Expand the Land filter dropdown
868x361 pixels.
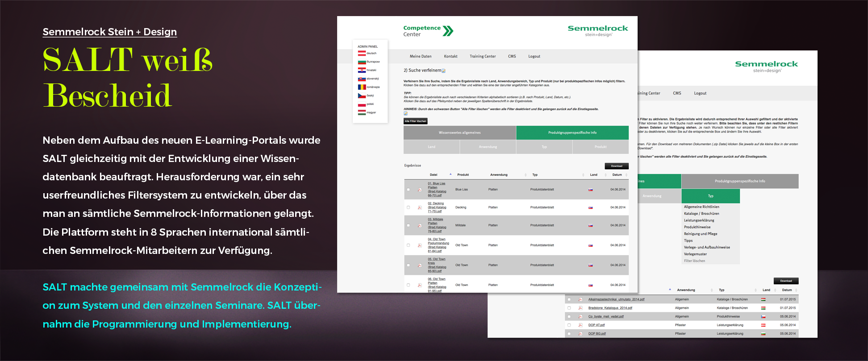[431, 147]
